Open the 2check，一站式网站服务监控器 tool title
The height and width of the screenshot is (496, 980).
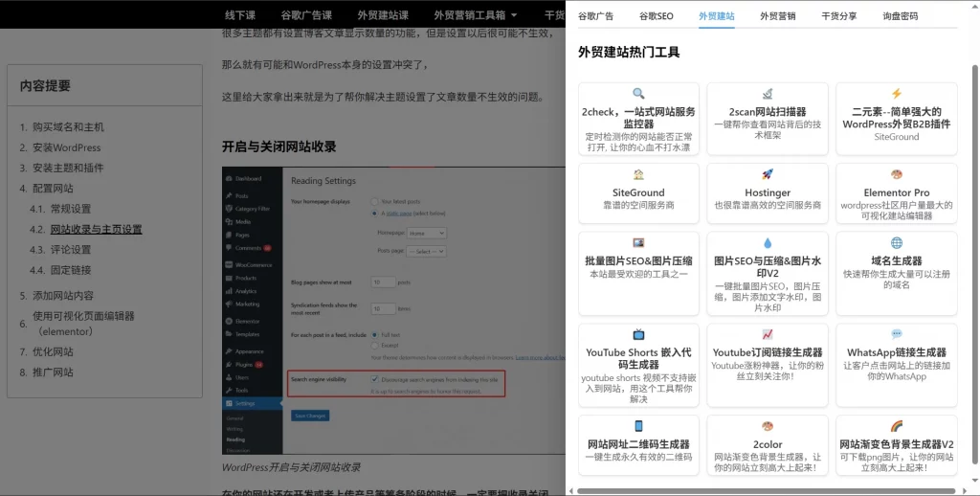tap(638, 118)
